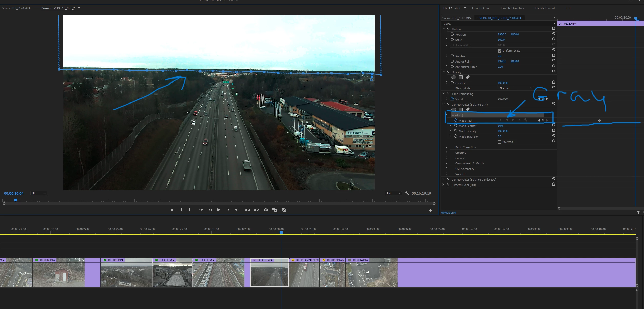
Task: Click the Add Marker icon
Action: pos(172,210)
